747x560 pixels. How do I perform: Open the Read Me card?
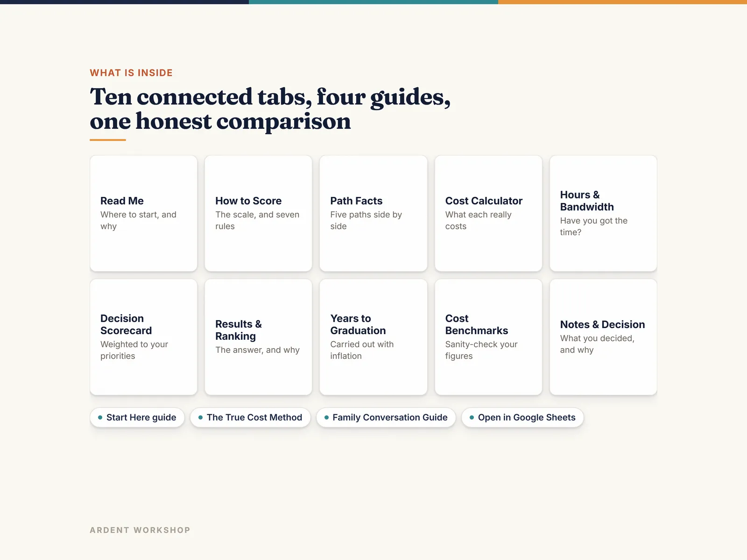pyautogui.click(x=143, y=213)
